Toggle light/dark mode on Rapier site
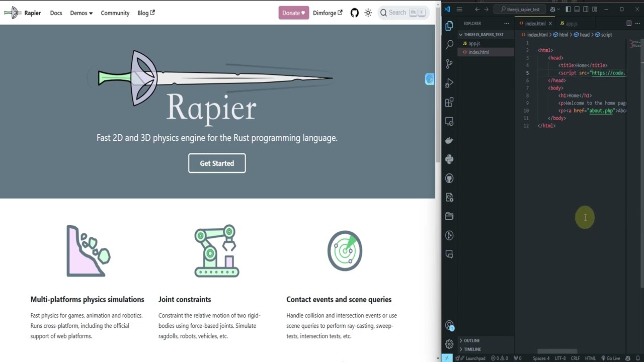 click(x=368, y=13)
